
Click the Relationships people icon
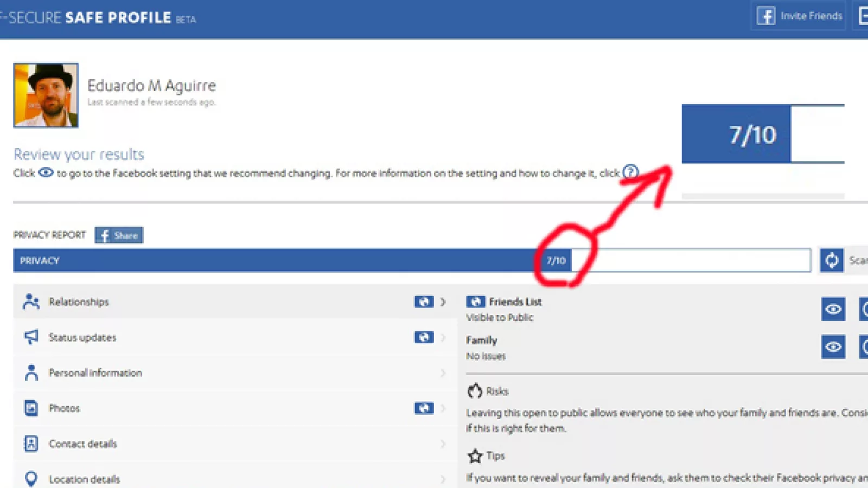click(31, 301)
